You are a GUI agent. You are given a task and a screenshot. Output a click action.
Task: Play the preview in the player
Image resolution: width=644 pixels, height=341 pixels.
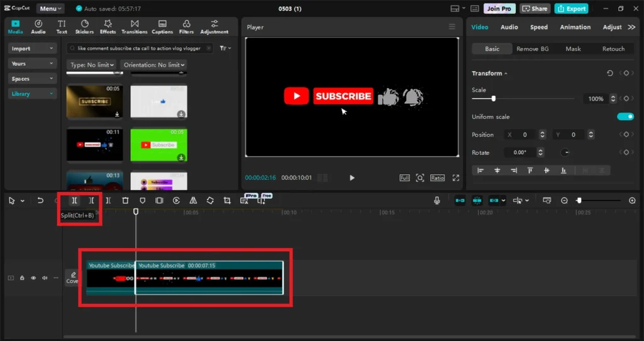[x=352, y=178]
